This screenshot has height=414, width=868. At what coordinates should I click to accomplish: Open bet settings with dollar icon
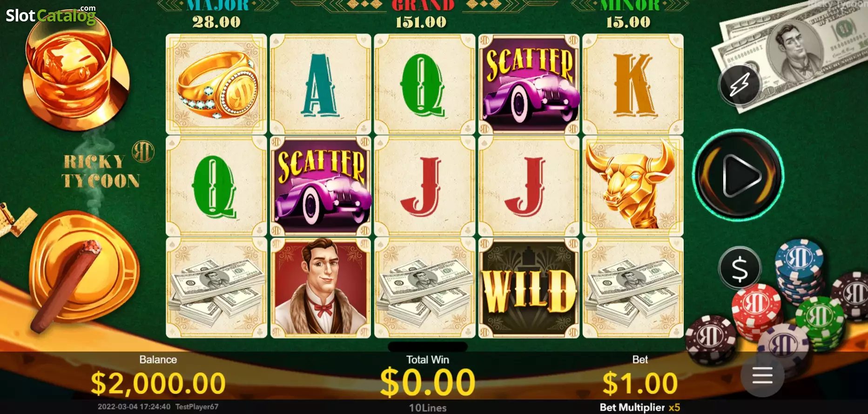click(x=740, y=268)
